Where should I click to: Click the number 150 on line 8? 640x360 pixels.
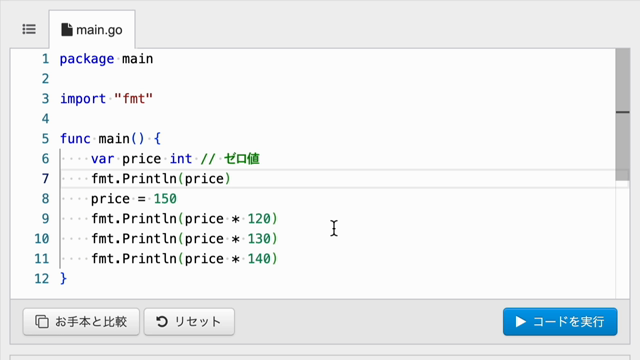point(165,199)
